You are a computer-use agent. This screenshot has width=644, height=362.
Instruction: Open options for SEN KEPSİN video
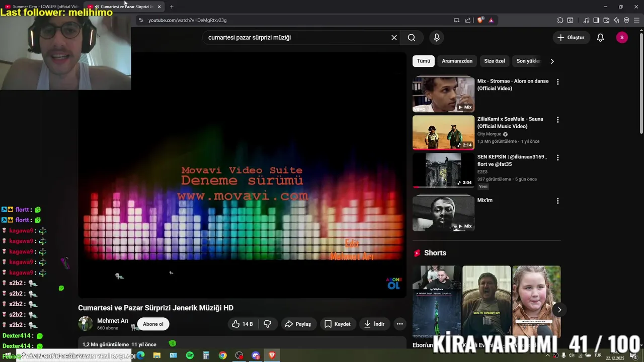[557, 157]
